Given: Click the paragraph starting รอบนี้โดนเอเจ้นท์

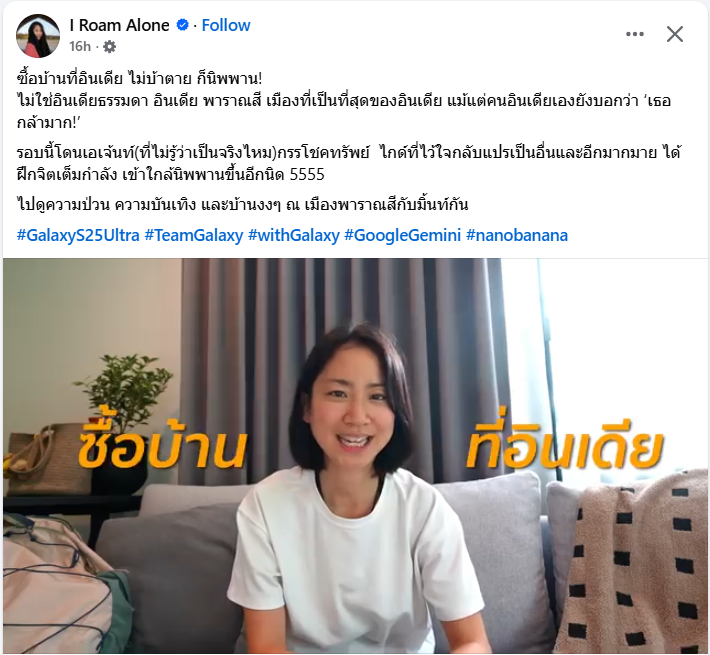Looking at the screenshot, I should 348,163.
